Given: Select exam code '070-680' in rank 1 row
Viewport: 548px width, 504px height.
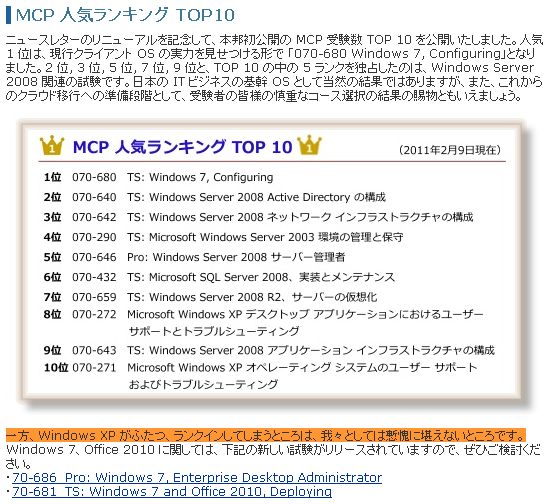Looking at the screenshot, I should tap(94, 177).
